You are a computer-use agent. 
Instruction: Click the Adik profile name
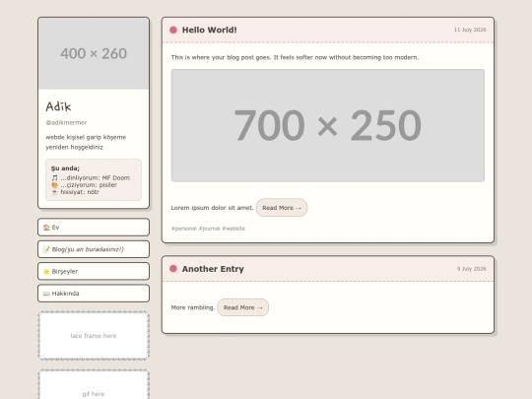(58, 106)
